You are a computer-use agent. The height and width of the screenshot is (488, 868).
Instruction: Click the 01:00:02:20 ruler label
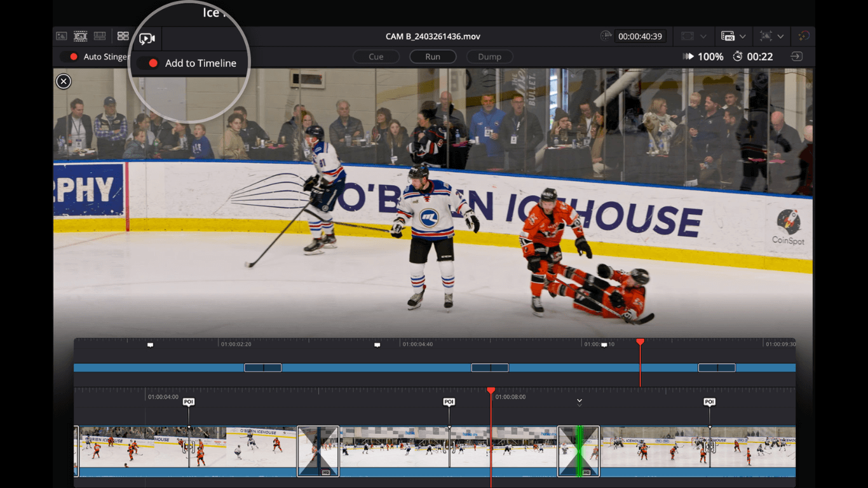236,344
